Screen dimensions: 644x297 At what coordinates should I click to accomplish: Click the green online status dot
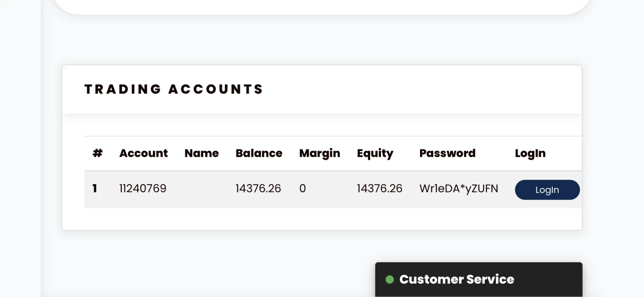click(x=389, y=280)
